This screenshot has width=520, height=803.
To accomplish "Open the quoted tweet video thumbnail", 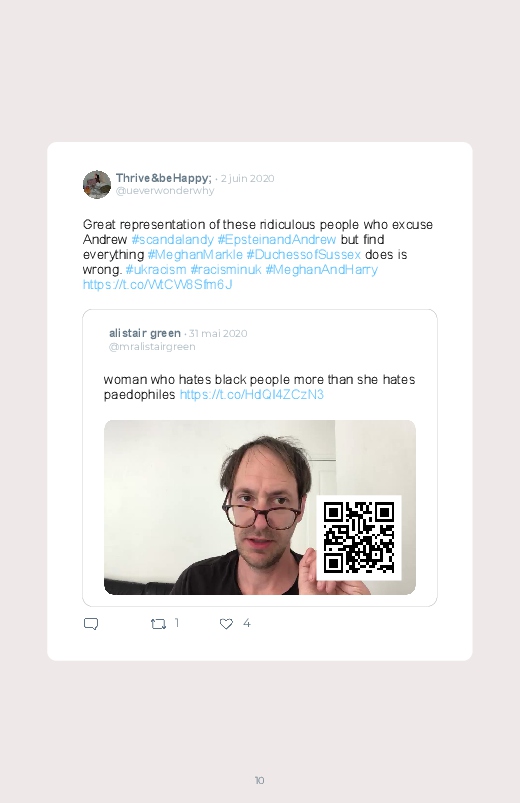I will click(260, 508).
